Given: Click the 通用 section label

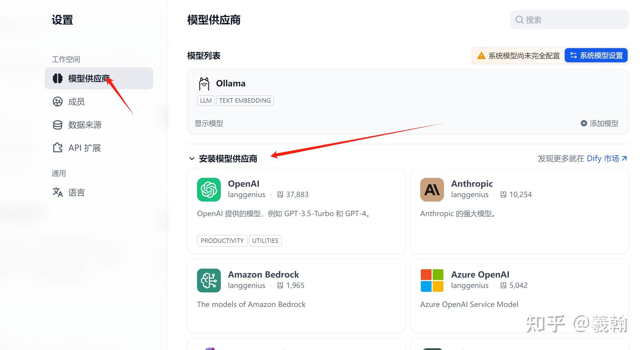Looking at the screenshot, I should click(x=59, y=173).
